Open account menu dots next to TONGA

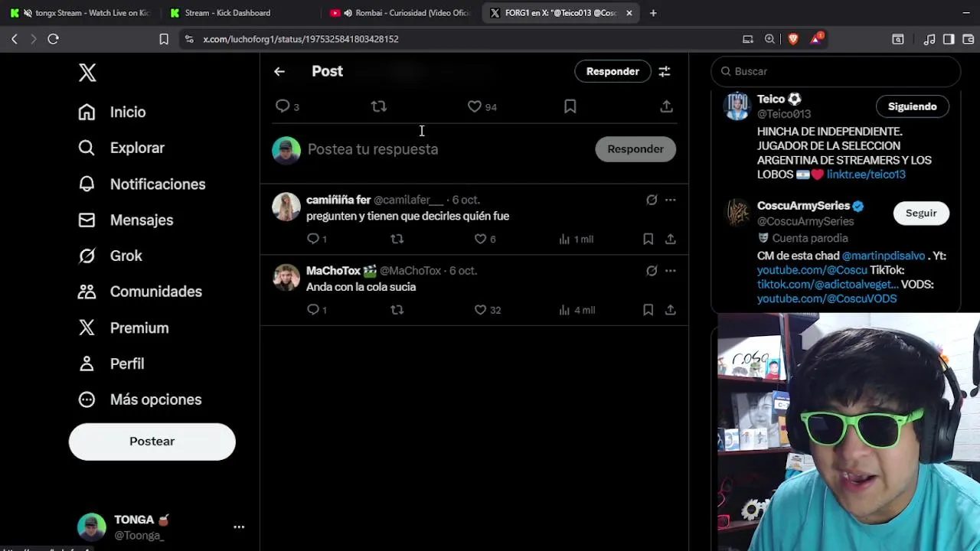(x=239, y=527)
